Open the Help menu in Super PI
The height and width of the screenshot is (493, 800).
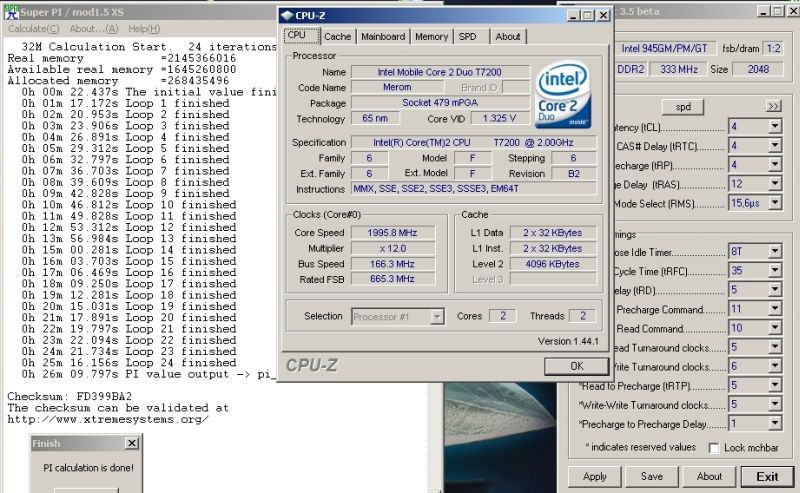(144, 29)
